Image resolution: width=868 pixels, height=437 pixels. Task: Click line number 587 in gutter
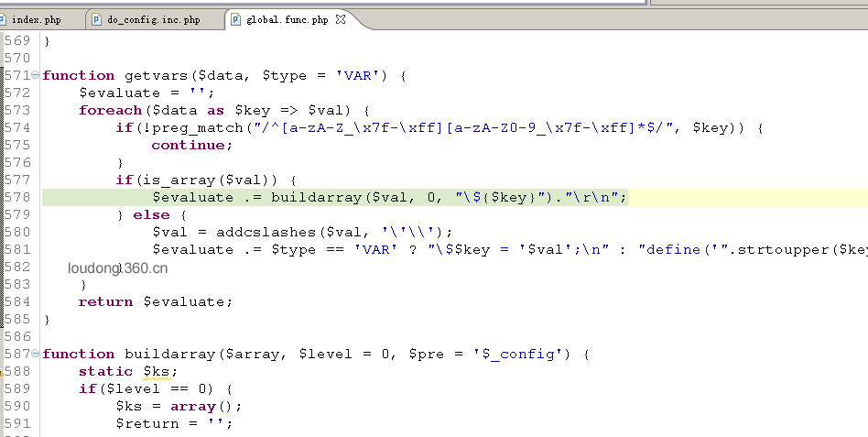pos(17,354)
